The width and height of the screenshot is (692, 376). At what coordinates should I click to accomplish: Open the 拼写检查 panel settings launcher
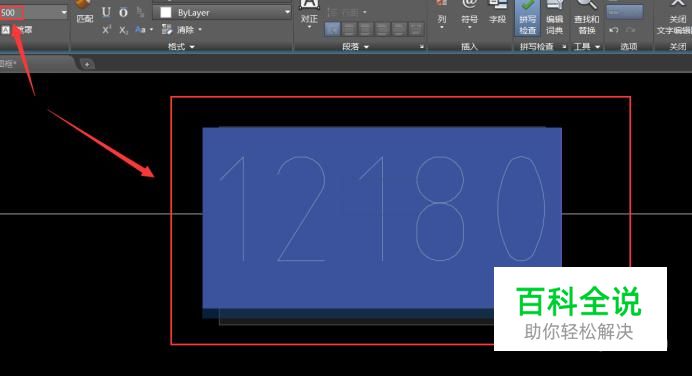564,46
